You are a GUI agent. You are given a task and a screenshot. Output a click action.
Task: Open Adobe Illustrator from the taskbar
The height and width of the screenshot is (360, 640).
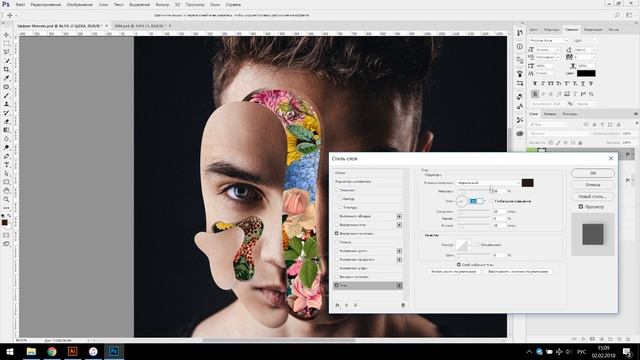point(72,351)
